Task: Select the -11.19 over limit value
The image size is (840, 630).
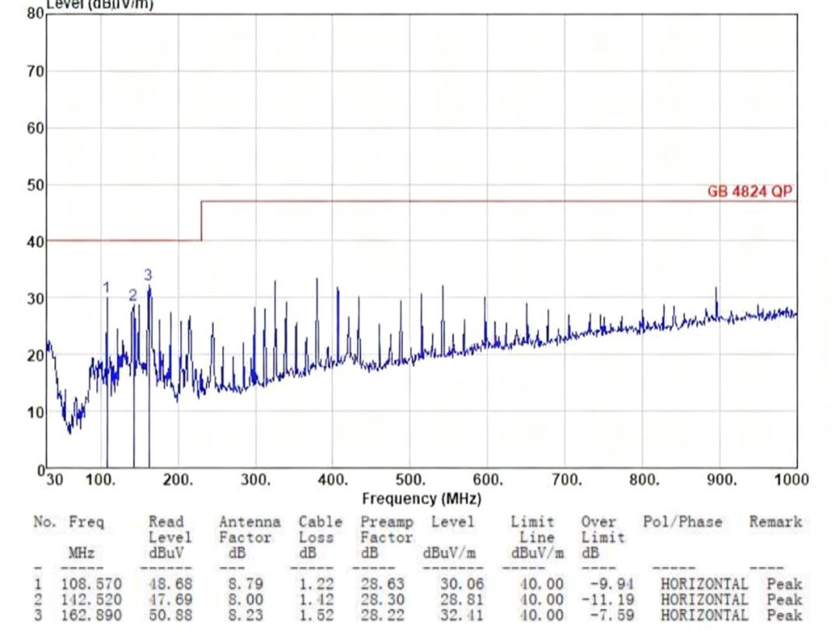Action: pyautogui.click(x=607, y=600)
